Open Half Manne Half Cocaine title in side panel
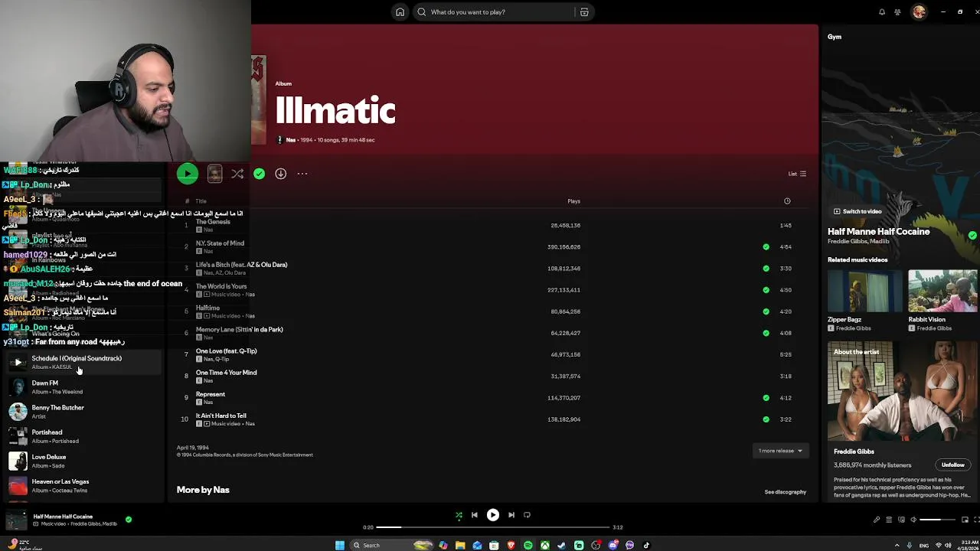 [x=878, y=231]
